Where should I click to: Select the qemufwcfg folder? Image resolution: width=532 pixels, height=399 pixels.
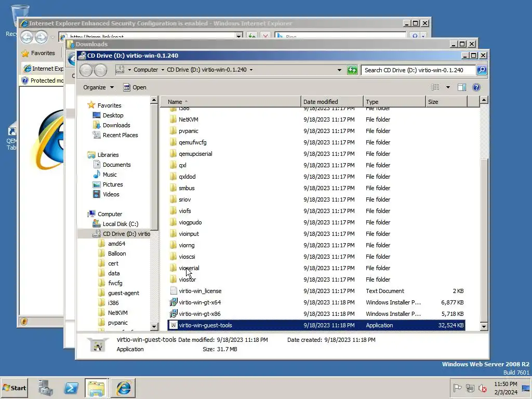(192, 142)
